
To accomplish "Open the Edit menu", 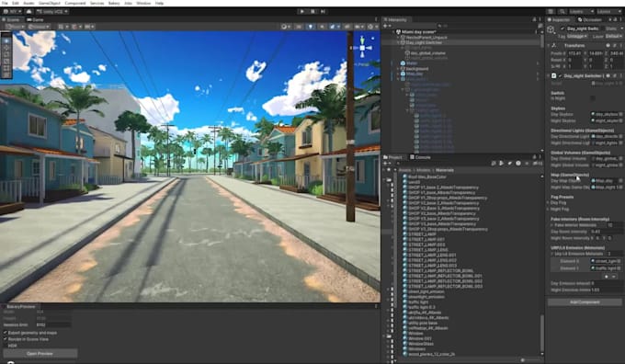I will point(15,3).
